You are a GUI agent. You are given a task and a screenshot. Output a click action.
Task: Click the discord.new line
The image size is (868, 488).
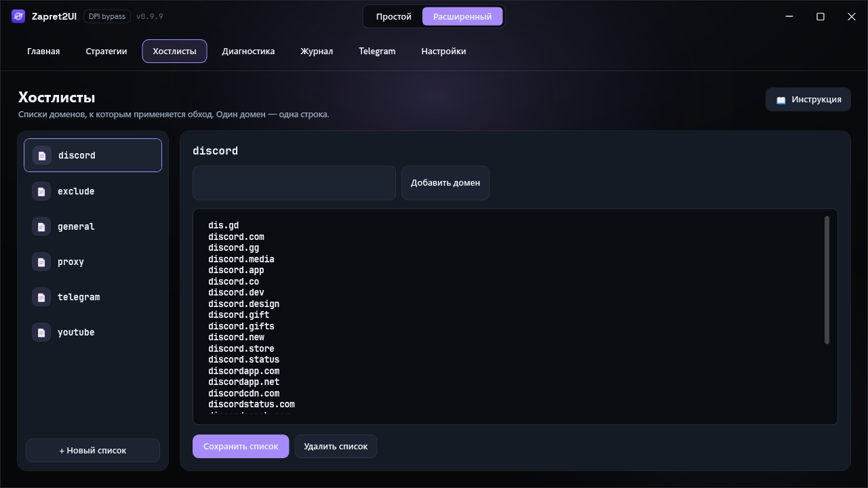click(236, 338)
